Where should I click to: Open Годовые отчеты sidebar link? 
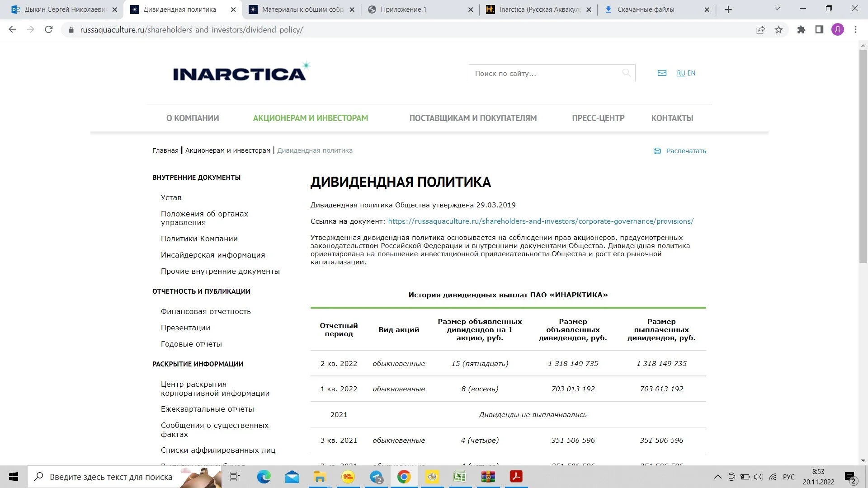pos(191,344)
